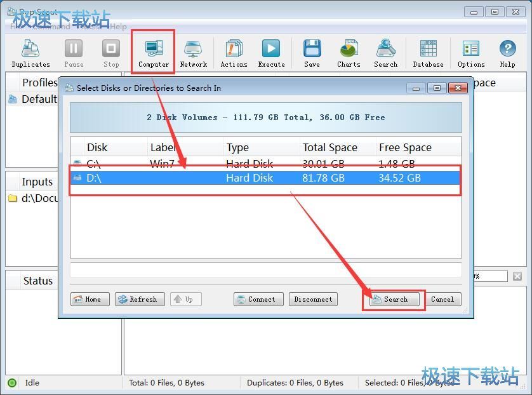Open the Charts toolbar tool
Viewport: 532px width, 395px height.
click(349, 53)
